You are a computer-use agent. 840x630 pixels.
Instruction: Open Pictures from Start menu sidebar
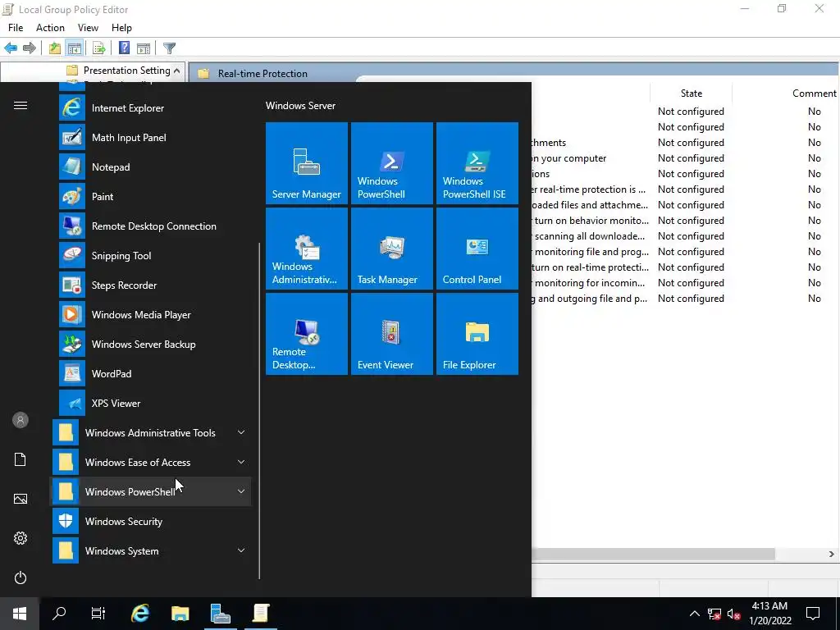pyautogui.click(x=21, y=499)
